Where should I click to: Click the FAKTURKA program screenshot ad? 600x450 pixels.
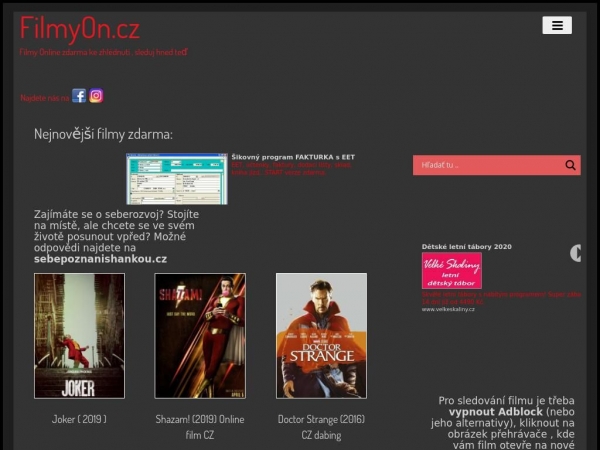pyautogui.click(x=177, y=179)
